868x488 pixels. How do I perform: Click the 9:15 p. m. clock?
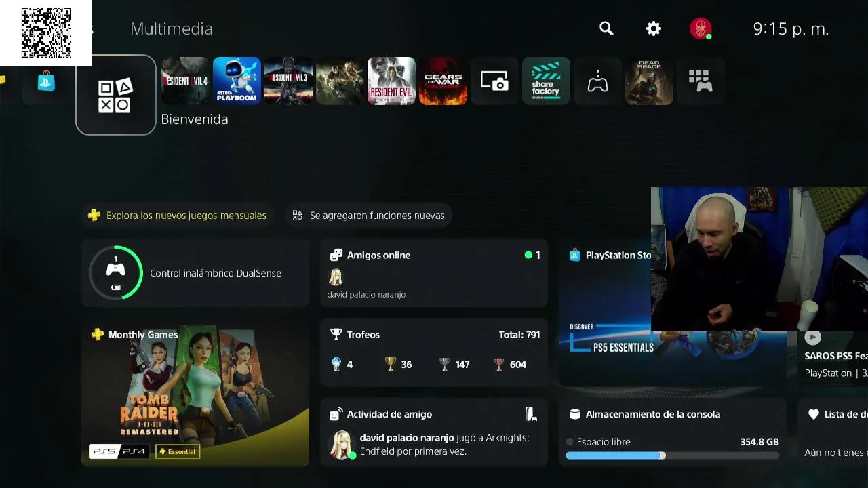[791, 28]
